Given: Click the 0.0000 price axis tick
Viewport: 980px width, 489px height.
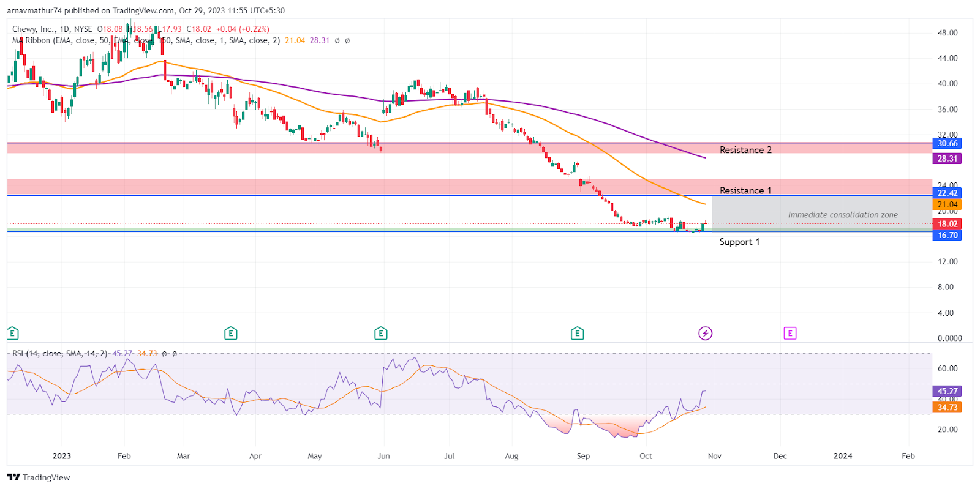Looking at the screenshot, I should point(949,338).
